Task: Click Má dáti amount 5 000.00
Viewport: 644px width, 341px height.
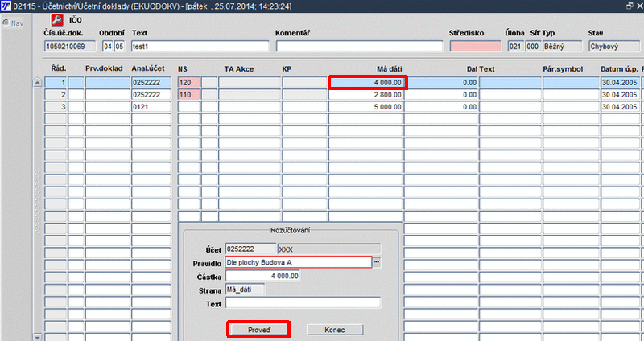Action: click(365, 107)
